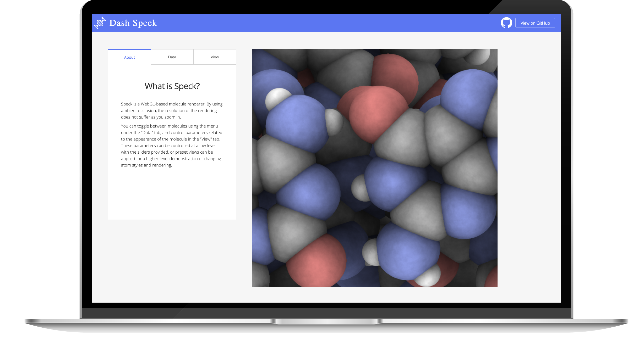
Task: Click the GitHub octocat icon
Action: click(x=506, y=23)
